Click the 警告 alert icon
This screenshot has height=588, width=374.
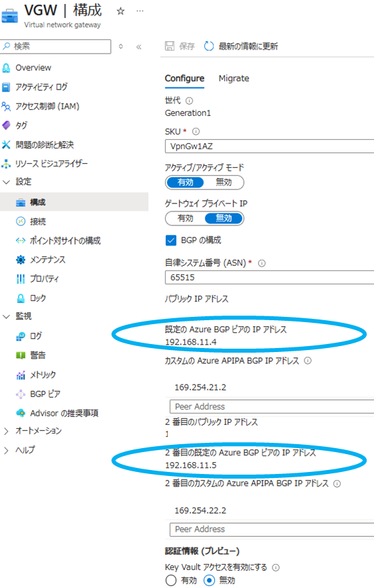[x=21, y=355]
